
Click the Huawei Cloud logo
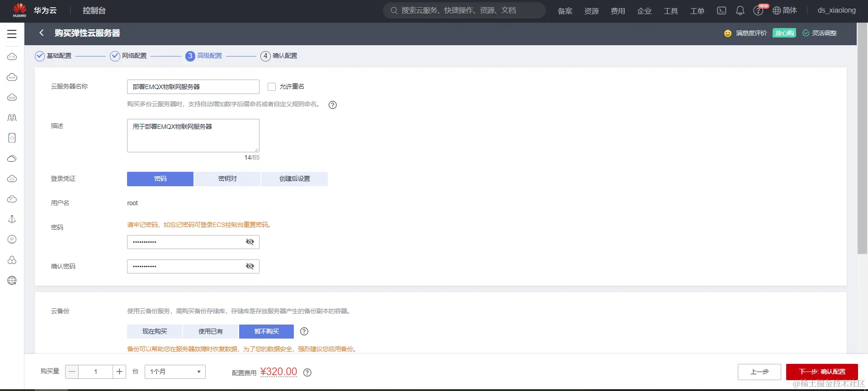(19, 10)
